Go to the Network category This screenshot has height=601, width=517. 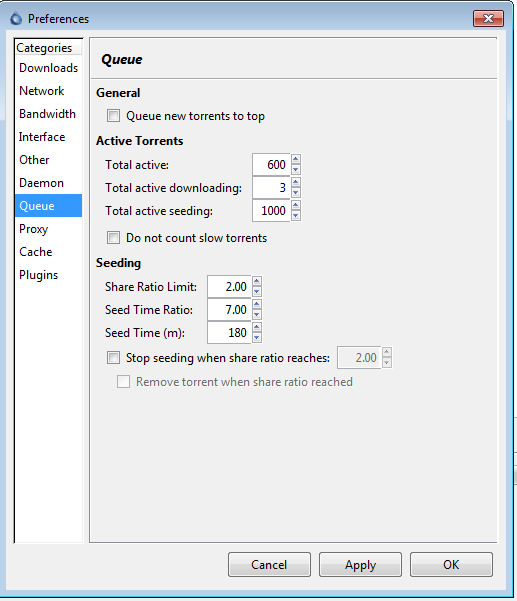(48, 91)
